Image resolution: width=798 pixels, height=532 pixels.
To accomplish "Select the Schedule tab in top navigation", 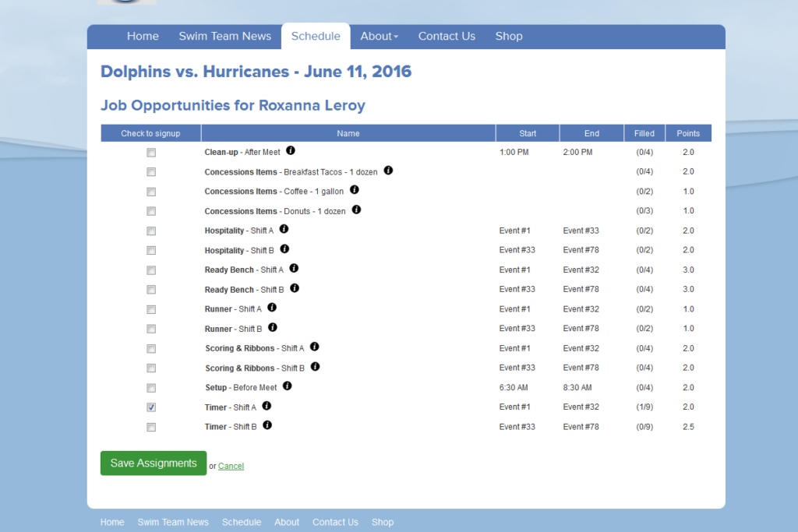I will [x=316, y=36].
